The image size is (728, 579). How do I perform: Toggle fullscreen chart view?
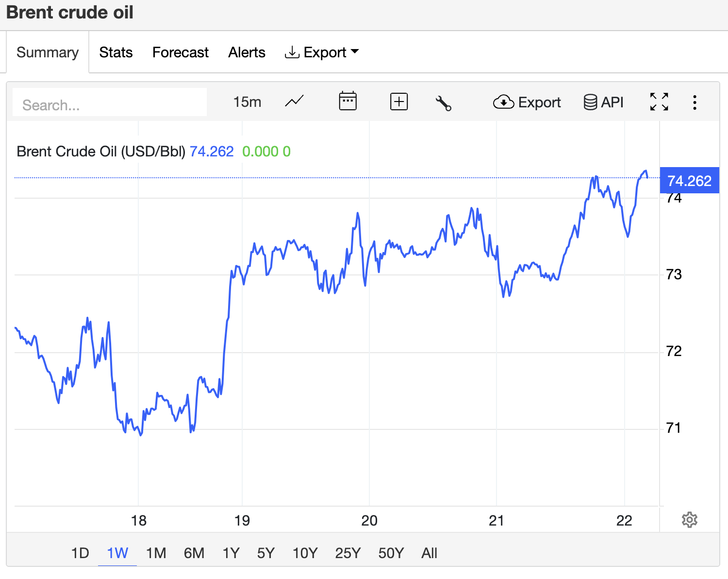pyautogui.click(x=659, y=102)
